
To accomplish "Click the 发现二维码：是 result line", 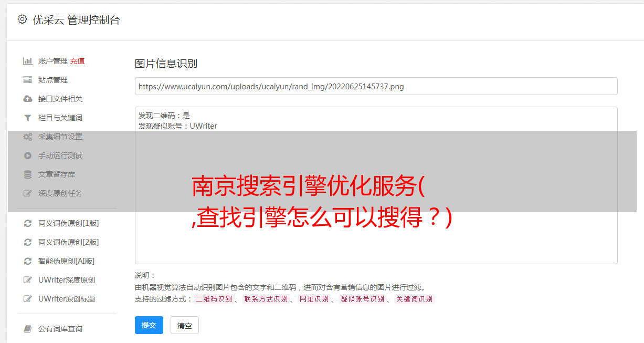I will click(164, 116).
